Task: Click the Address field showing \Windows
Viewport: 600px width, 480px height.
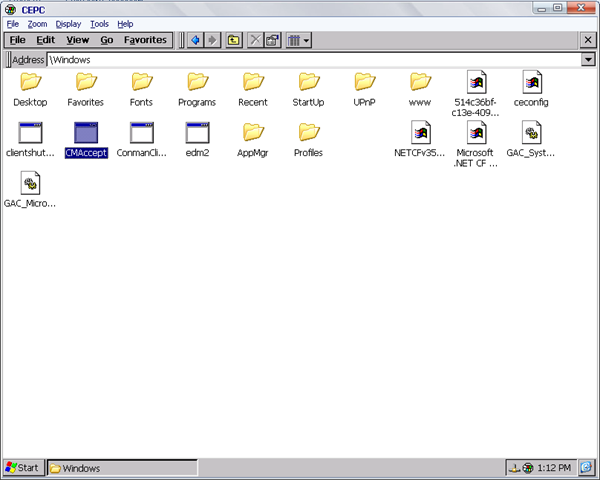Action: (x=314, y=60)
